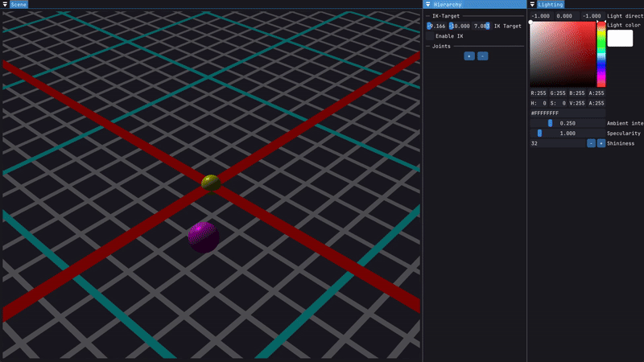The image size is (644, 362).
Task: Select the Hierarchy tab
Action: [448, 5]
